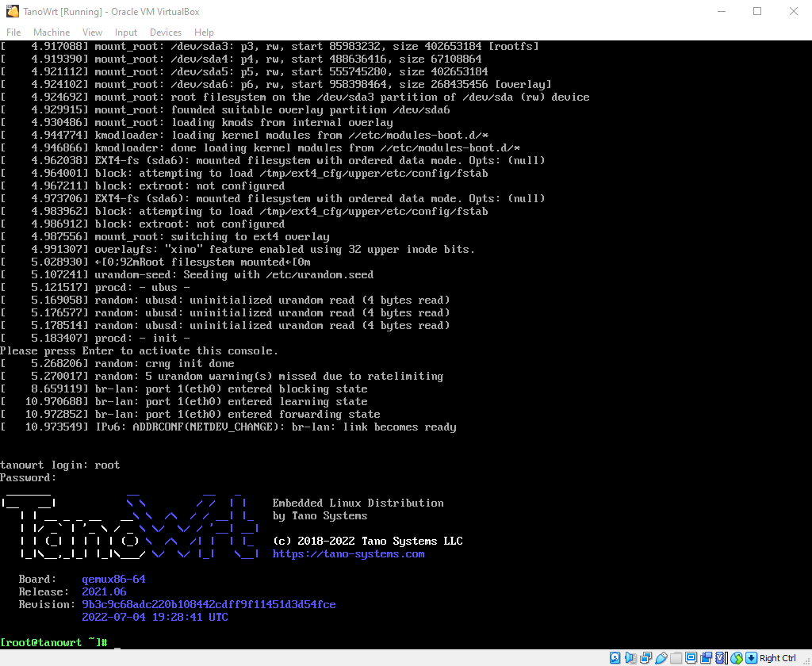Click the tano-systems.com link in console
Viewport: 812px width, 666px height.
pos(349,553)
